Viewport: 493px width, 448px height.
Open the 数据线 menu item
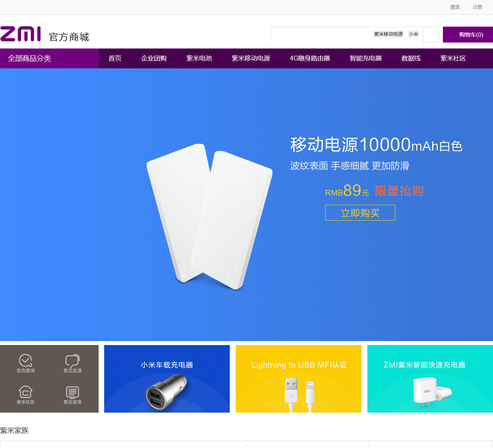pos(411,58)
